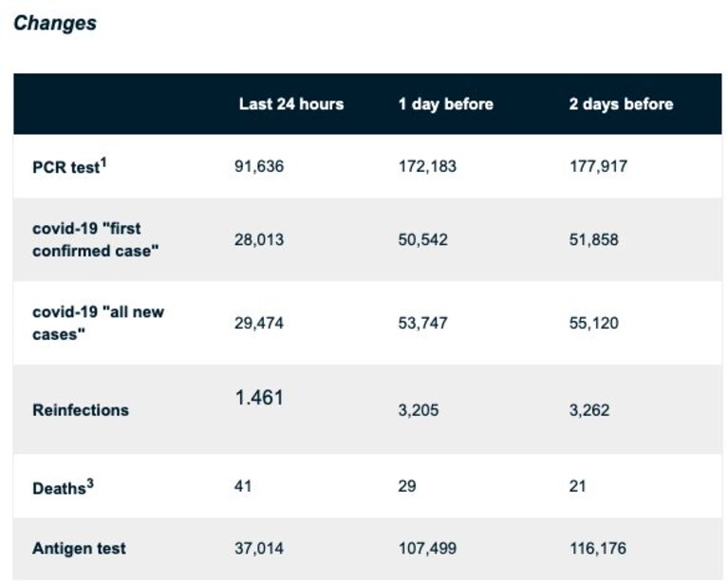Select the PCR test value 91,636
Viewport: 728px width, 585px height.
click(x=258, y=166)
